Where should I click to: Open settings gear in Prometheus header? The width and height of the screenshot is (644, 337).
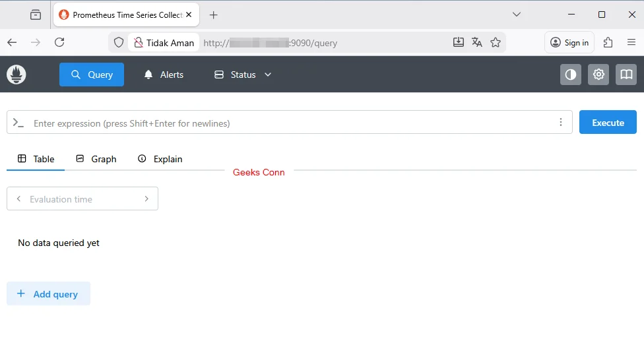598,75
